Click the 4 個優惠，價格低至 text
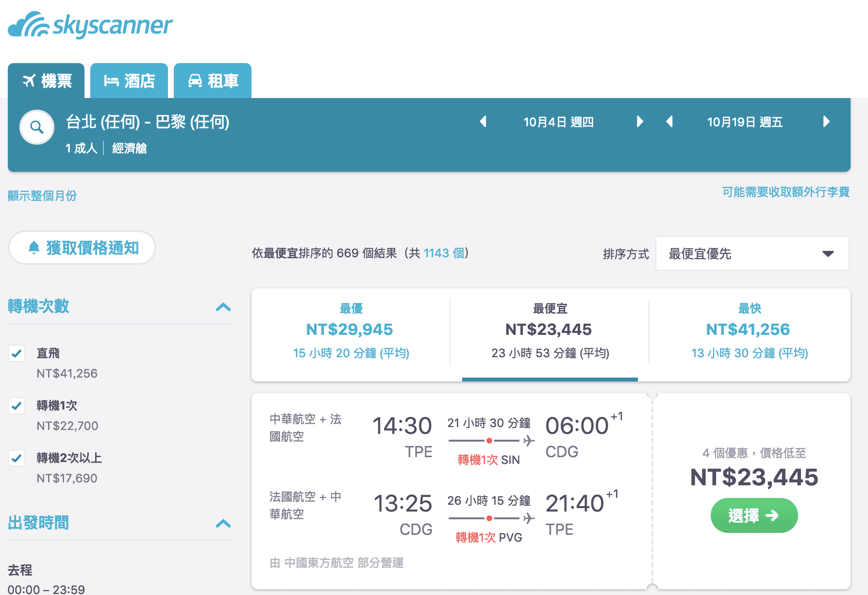Screen dimensions: 868x595 (x=754, y=453)
